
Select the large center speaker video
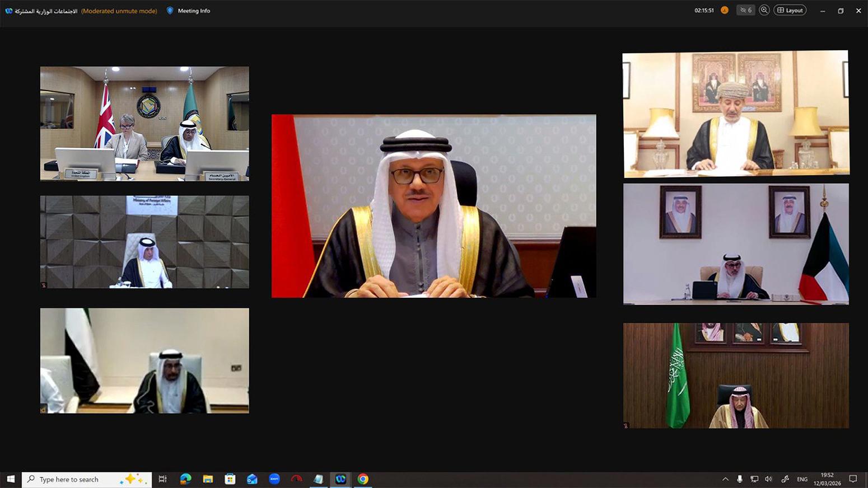433,206
